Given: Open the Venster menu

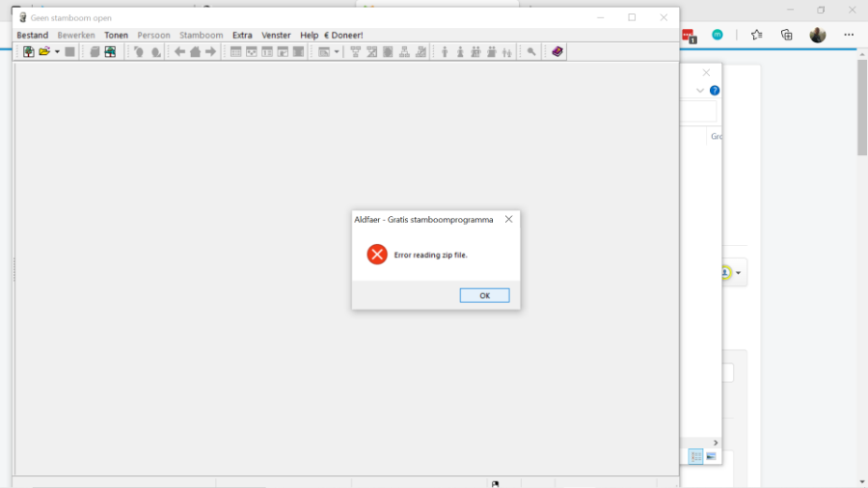Looking at the screenshot, I should [x=276, y=36].
